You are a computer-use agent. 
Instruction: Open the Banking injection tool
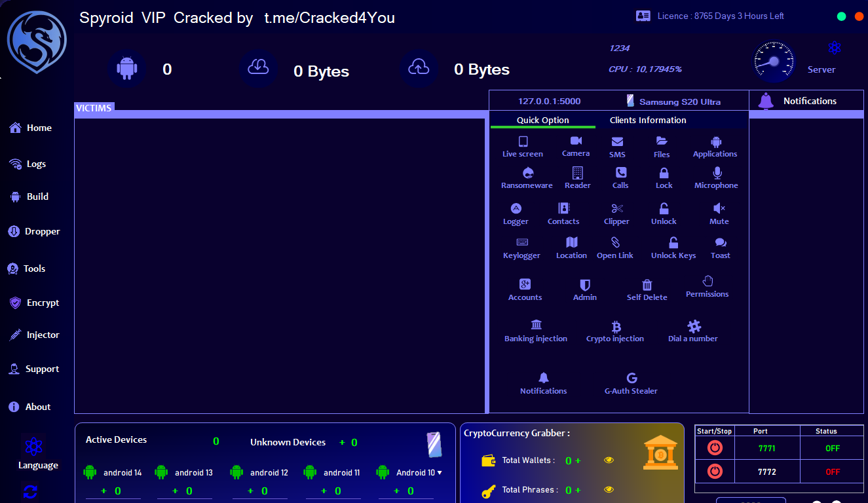tap(536, 331)
